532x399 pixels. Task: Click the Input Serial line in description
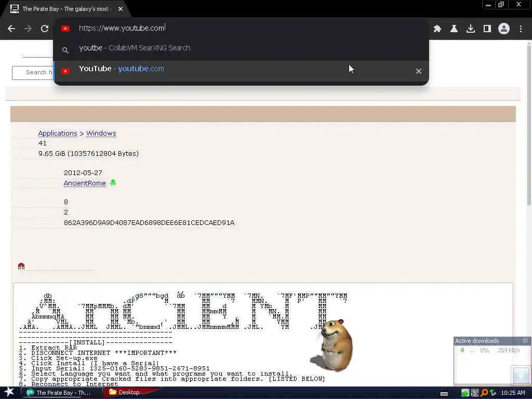point(114,368)
